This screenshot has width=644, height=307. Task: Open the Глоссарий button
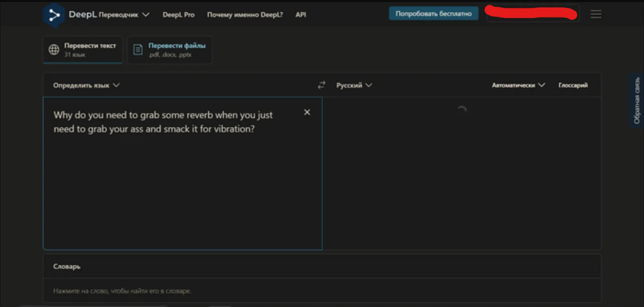(x=573, y=85)
